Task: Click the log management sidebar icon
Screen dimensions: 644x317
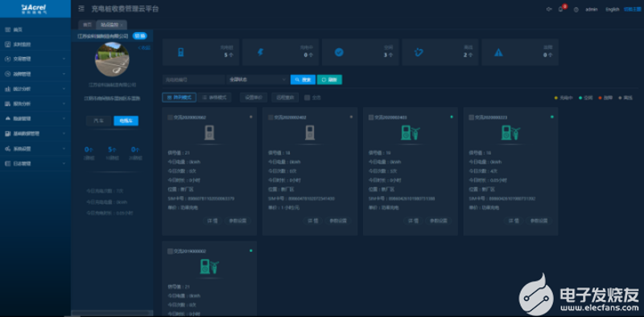Action: (7, 163)
